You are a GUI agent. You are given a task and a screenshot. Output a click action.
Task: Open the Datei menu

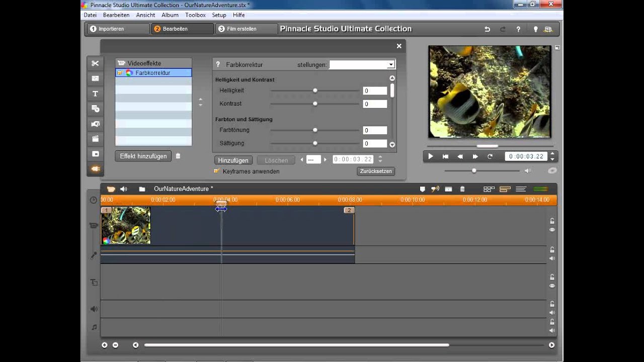90,15
